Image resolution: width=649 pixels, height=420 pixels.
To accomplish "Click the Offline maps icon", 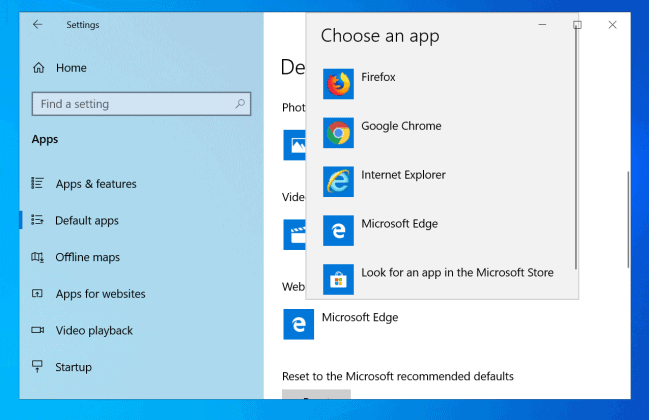I will pyautogui.click(x=37, y=257).
